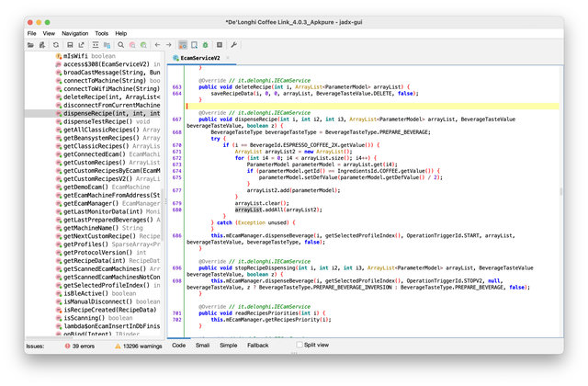Reload the project with the refresh icon
Image resolution: width=588 pixels, height=386 pixels.
[56, 45]
